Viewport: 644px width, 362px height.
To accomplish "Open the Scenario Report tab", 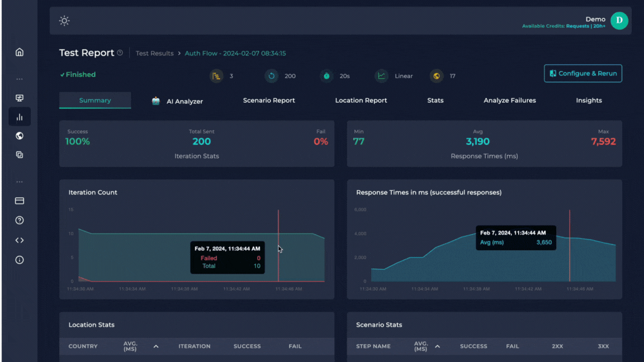I will [x=269, y=101].
